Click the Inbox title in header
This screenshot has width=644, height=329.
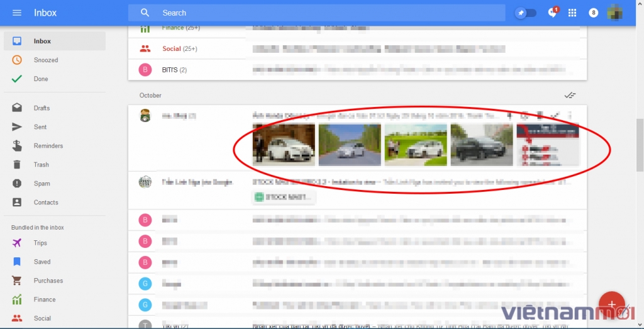[45, 13]
